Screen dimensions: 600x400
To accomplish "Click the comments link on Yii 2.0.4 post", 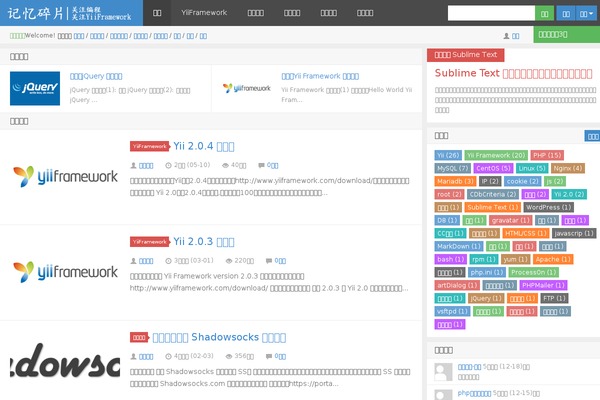I will [272, 165].
